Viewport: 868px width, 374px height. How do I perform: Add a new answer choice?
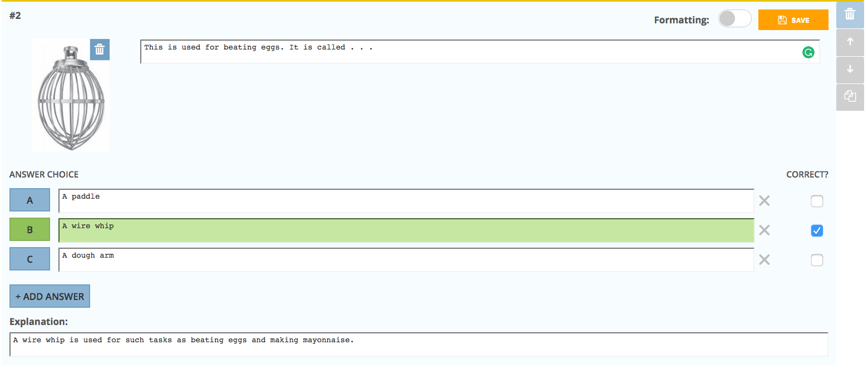tap(50, 296)
